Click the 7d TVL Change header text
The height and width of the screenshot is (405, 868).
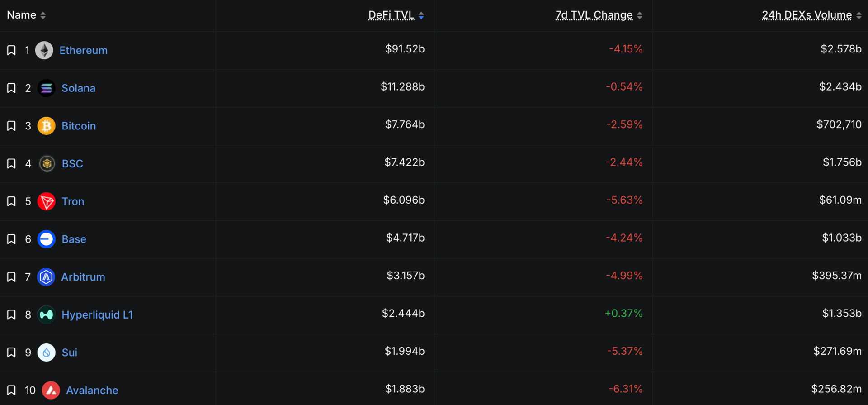[594, 15]
